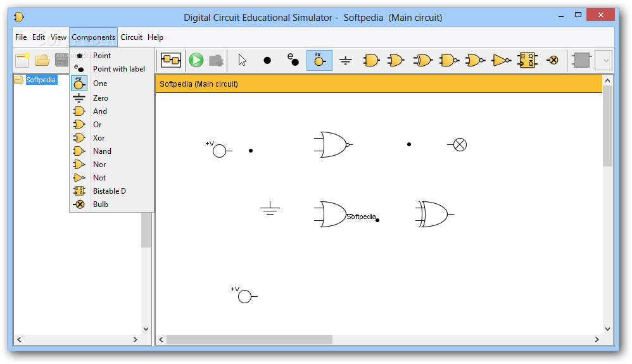This screenshot has height=364, width=632.
Task: Open the View menu
Action: click(58, 37)
